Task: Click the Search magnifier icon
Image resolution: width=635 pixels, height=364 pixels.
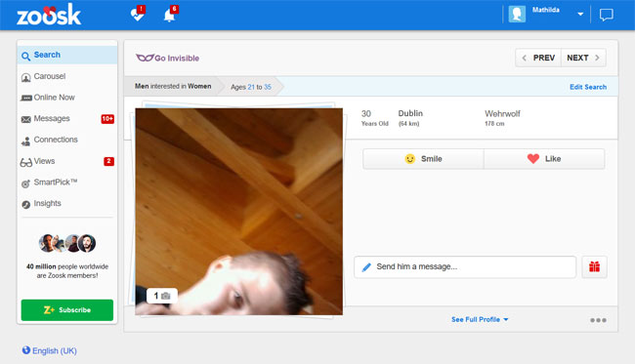Action: (25, 57)
